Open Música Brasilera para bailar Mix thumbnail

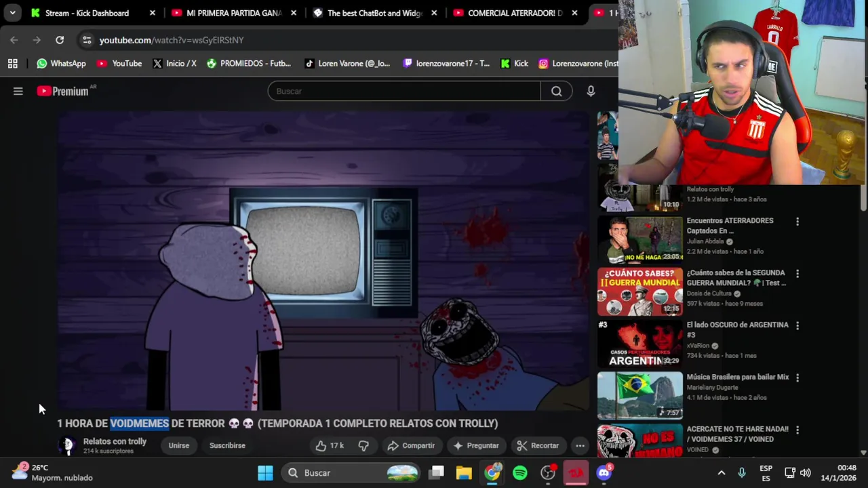click(x=639, y=396)
